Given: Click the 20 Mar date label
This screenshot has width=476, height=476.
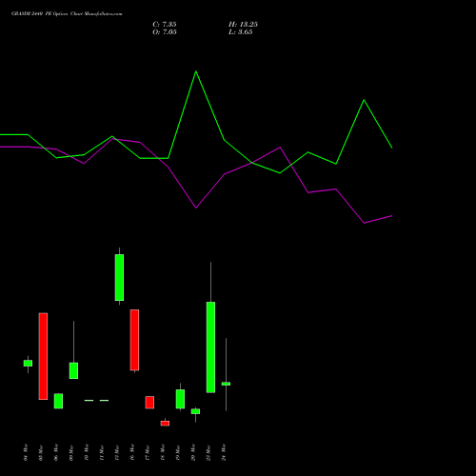Looking at the screenshot, I should click(193, 452).
